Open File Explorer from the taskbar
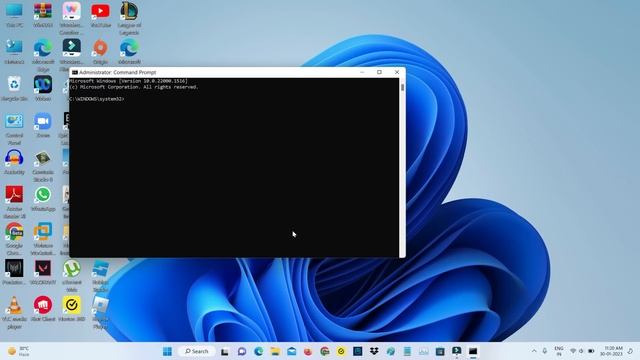This screenshot has width=640, height=360. [x=275, y=351]
